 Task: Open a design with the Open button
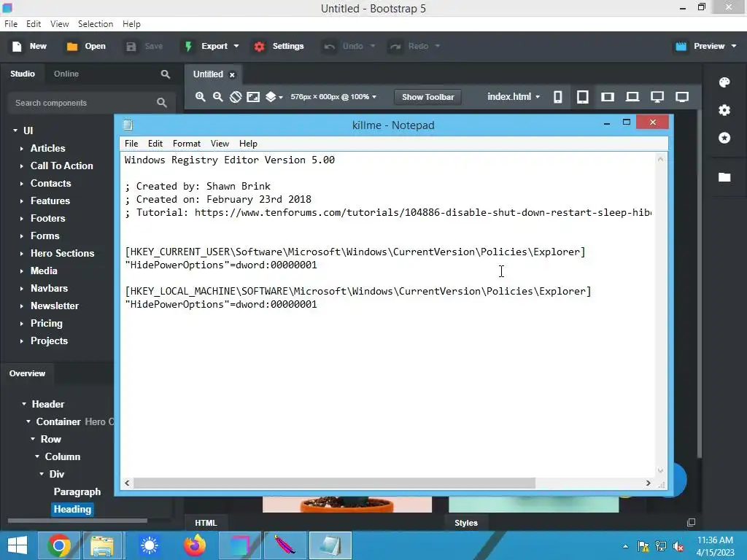86,46
